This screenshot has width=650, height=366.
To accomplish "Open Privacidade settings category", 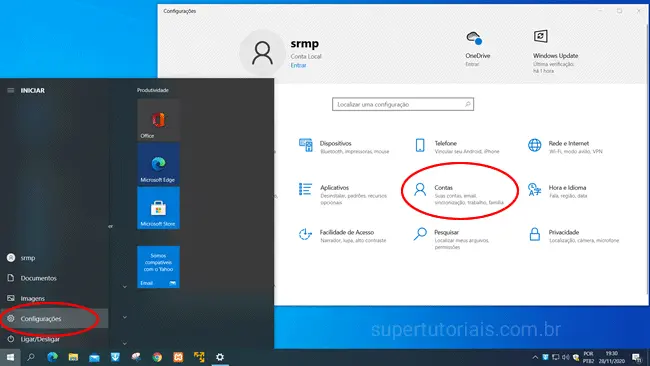I will [x=573, y=235].
